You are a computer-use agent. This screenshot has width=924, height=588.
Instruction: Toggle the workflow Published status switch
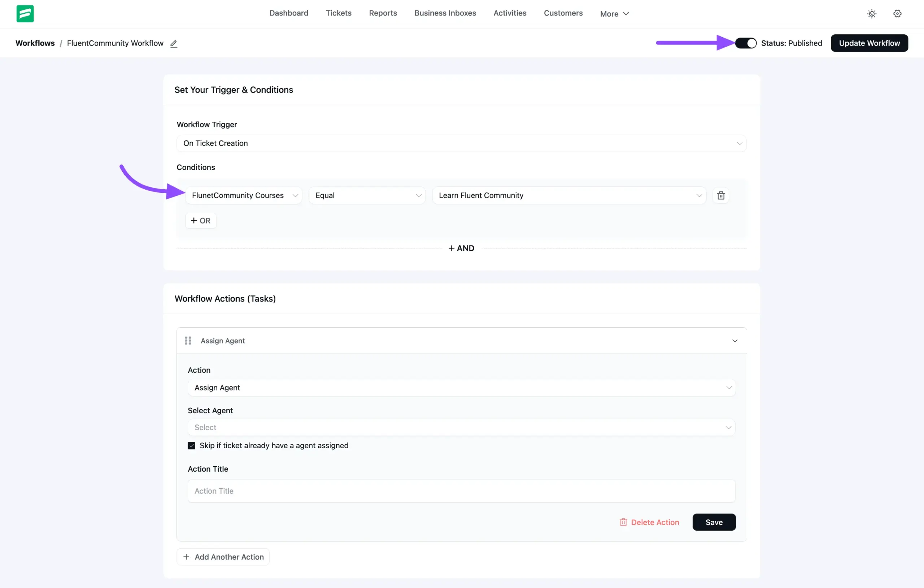coord(746,43)
